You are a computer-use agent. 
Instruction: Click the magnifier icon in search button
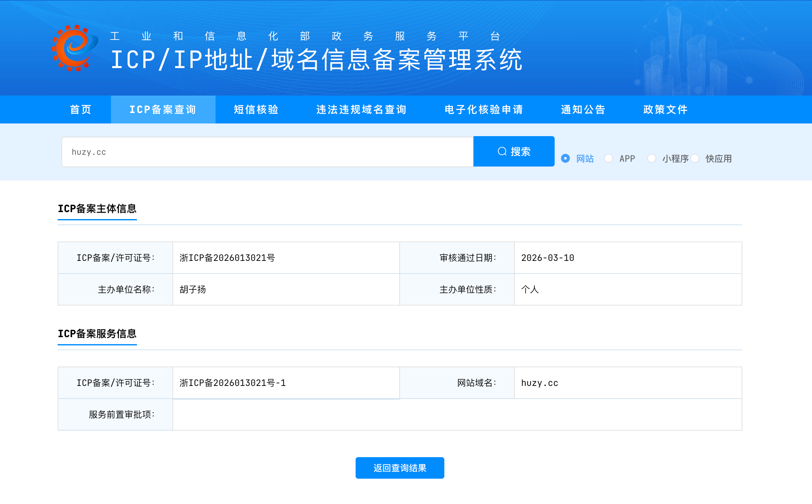(x=502, y=151)
